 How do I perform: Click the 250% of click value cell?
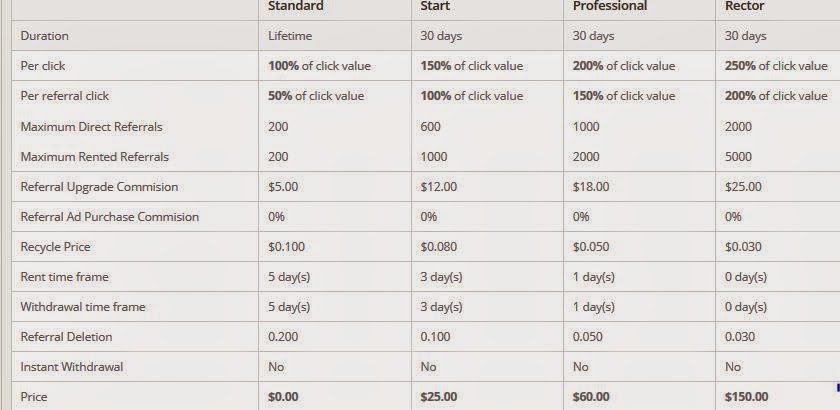coord(775,66)
